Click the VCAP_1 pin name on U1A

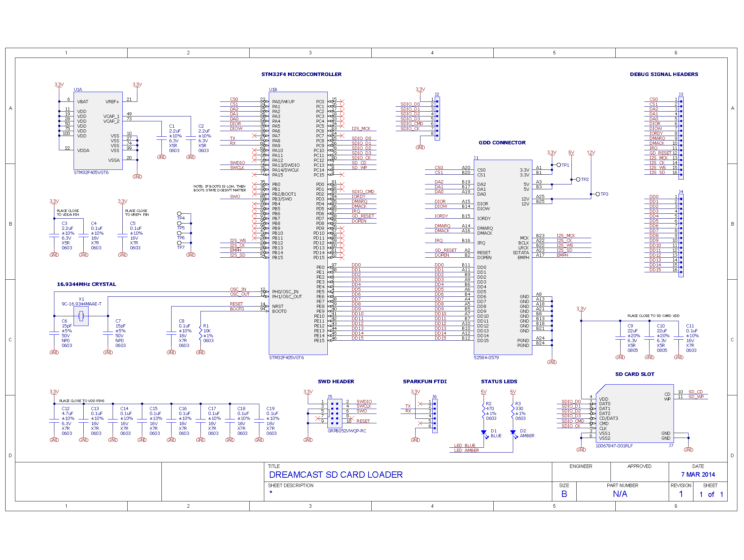[x=111, y=116]
